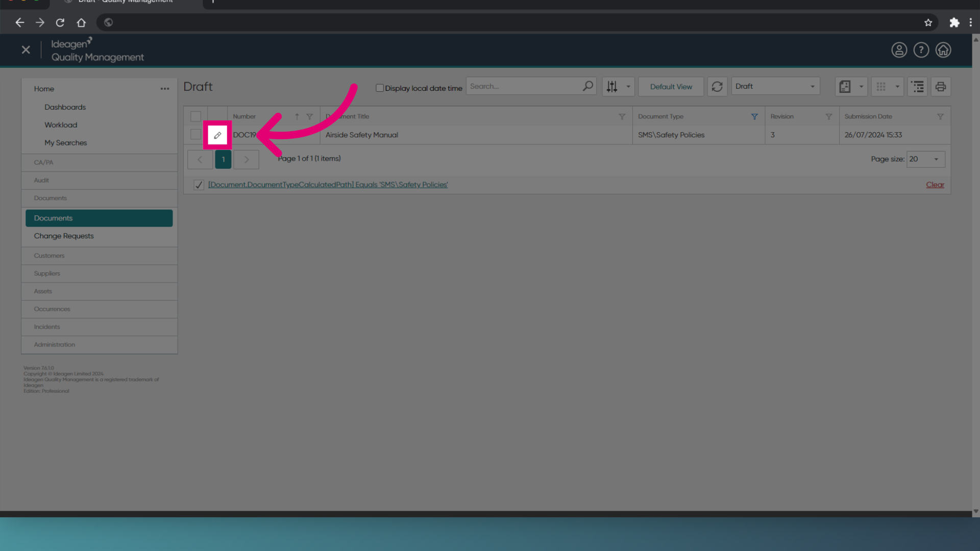Filter the Submission Date column
This screenshot has height=551, width=980.
click(x=940, y=117)
